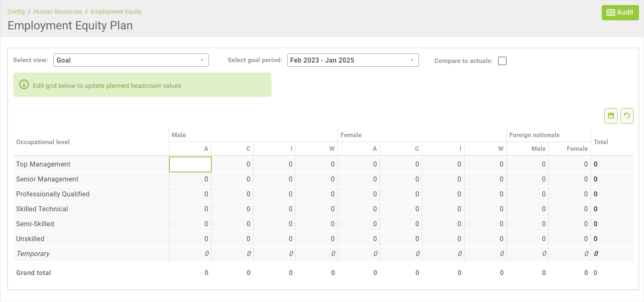Enable the Compare to actuals checkbox
Screen dimensions: 644x302
(502, 61)
